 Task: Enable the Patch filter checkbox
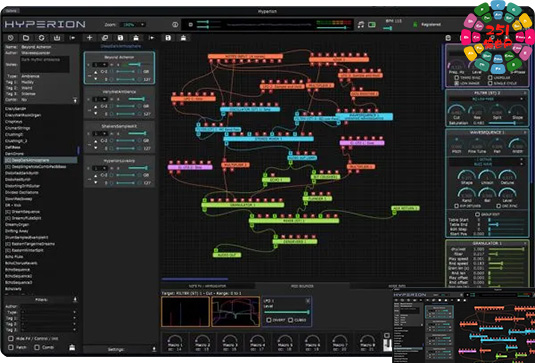(11, 347)
